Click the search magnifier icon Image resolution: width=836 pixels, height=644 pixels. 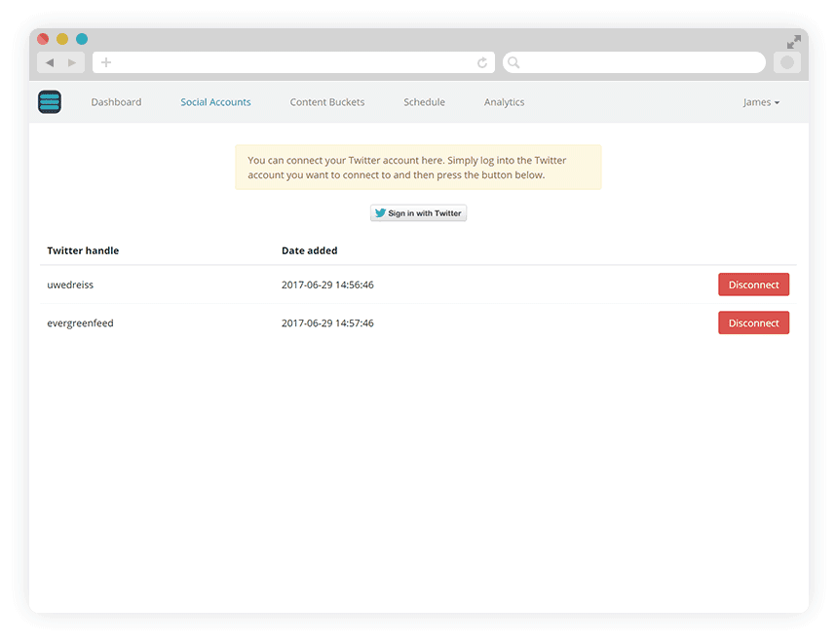(x=513, y=62)
